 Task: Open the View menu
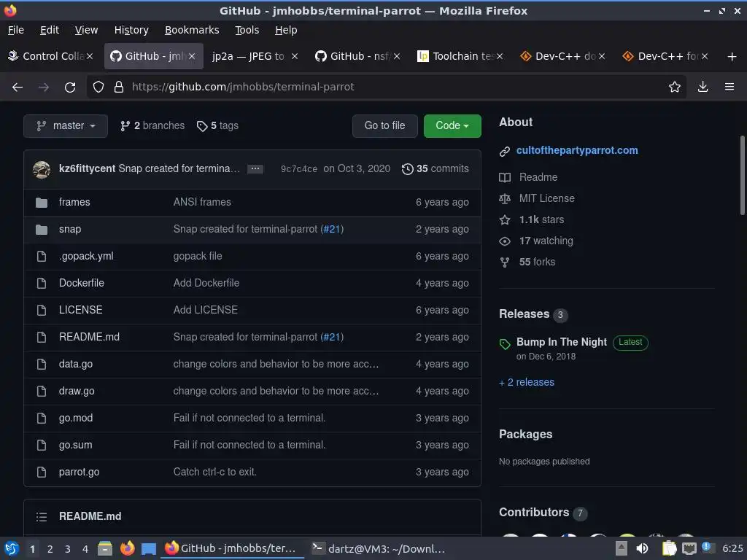tap(86, 30)
